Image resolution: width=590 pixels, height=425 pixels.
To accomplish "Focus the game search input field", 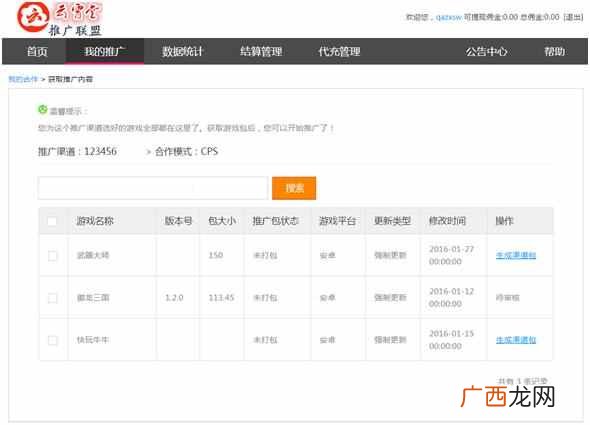I will 153,188.
